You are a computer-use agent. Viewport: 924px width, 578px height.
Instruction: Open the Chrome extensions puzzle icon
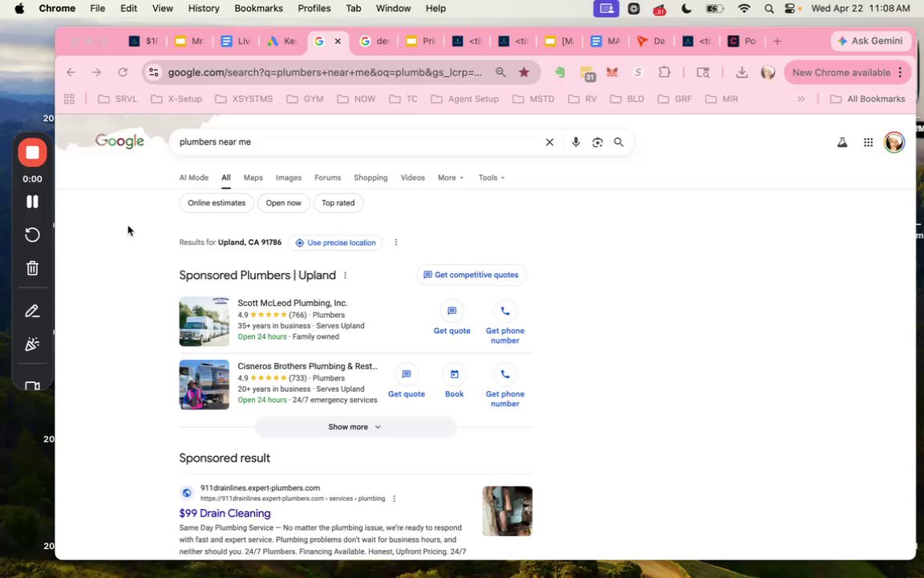pyautogui.click(x=664, y=72)
